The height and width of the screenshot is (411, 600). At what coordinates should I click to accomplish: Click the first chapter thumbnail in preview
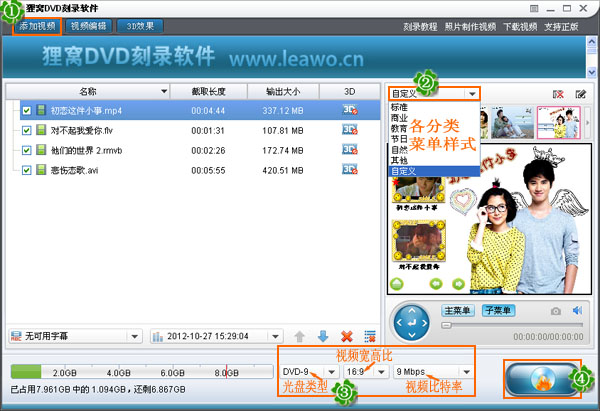coord(418,190)
